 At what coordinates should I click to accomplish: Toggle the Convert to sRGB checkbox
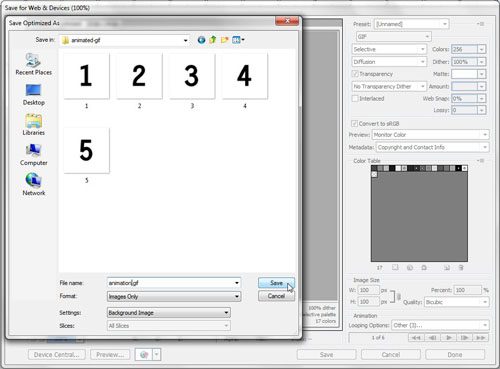click(354, 123)
